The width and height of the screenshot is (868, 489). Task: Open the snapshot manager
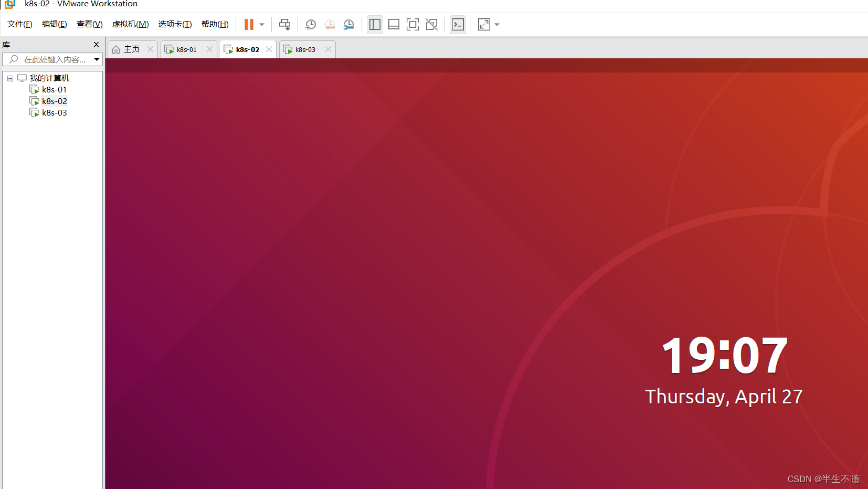point(348,24)
